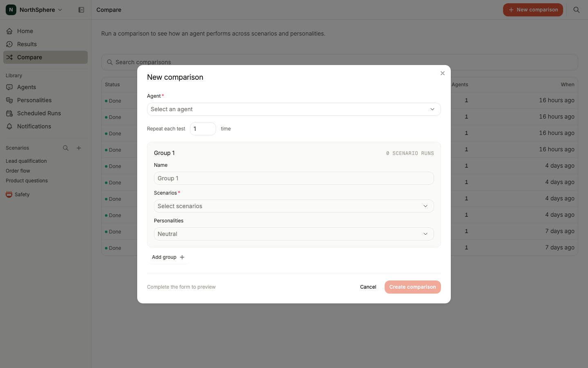Click the NorthSphere workspace logo icon
Screen dimensions: 588x368
tap(11, 9)
